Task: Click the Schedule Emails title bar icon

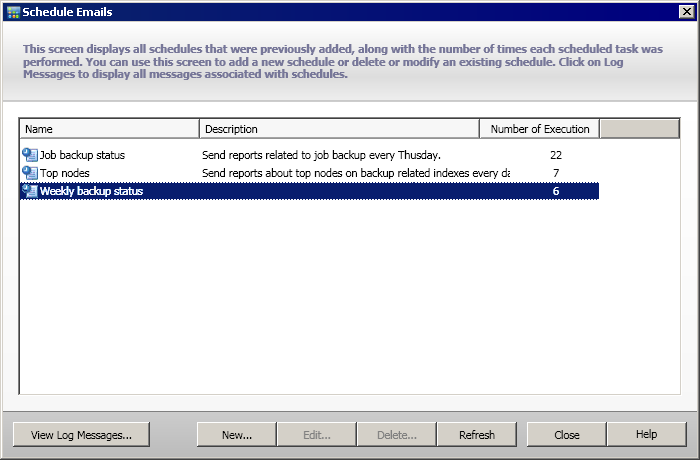Action: click(x=13, y=12)
